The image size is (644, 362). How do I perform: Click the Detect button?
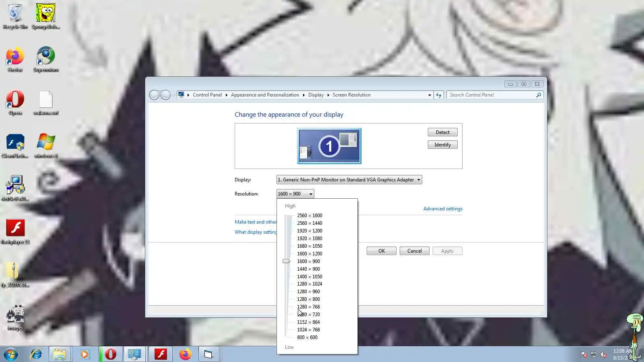[443, 132]
